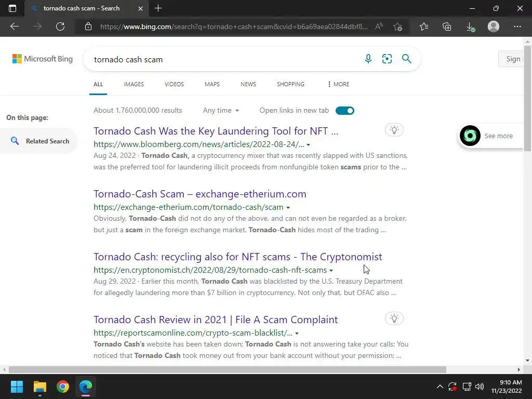This screenshot has width=532, height=399.
Task: Click Related Search in page sidebar
Action: coord(39,141)
